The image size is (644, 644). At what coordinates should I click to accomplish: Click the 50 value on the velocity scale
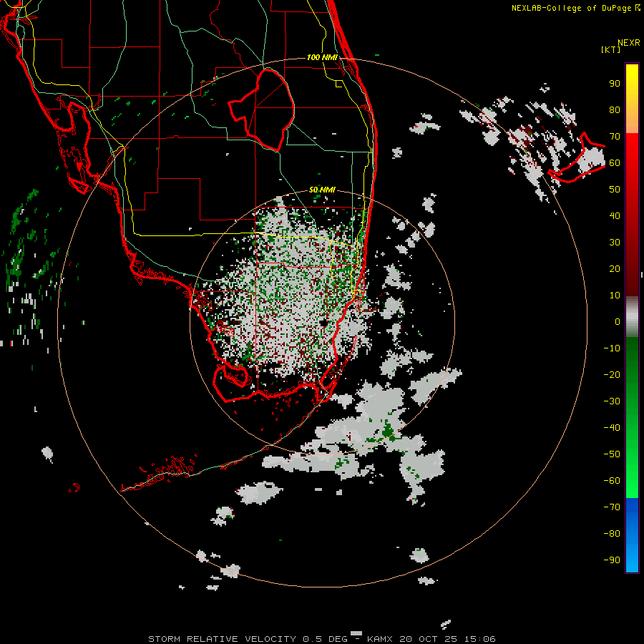click(615, 190)
